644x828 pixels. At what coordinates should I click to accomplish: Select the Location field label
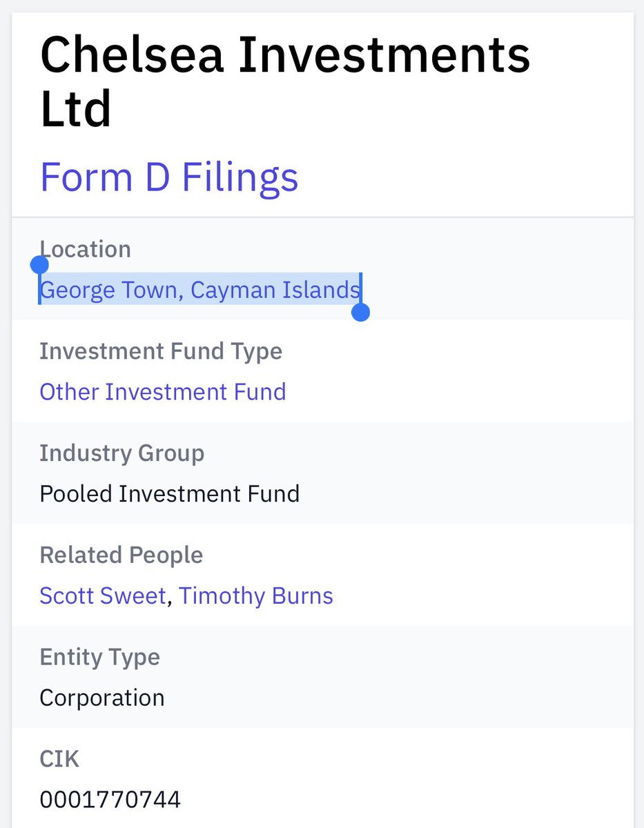click(86, 249)
